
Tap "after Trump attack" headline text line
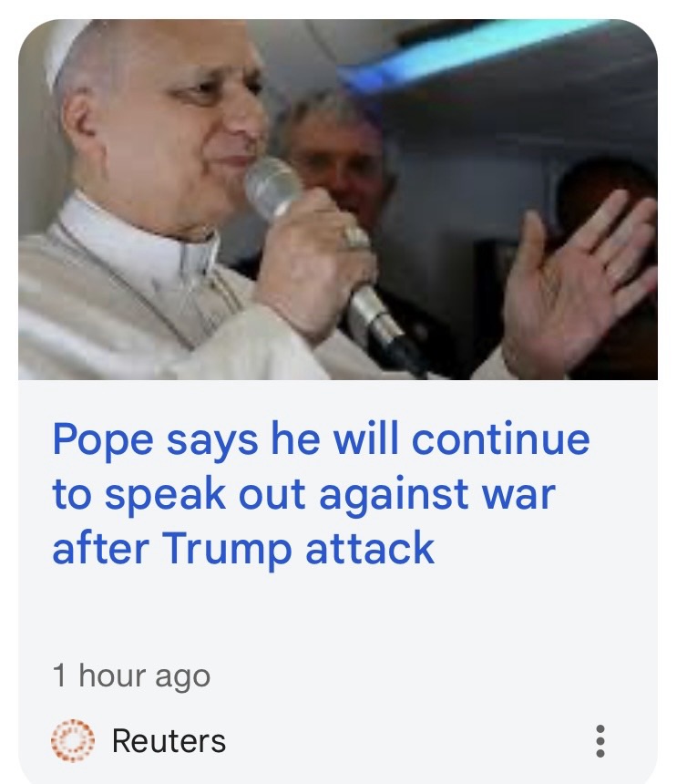coord(243,548)
